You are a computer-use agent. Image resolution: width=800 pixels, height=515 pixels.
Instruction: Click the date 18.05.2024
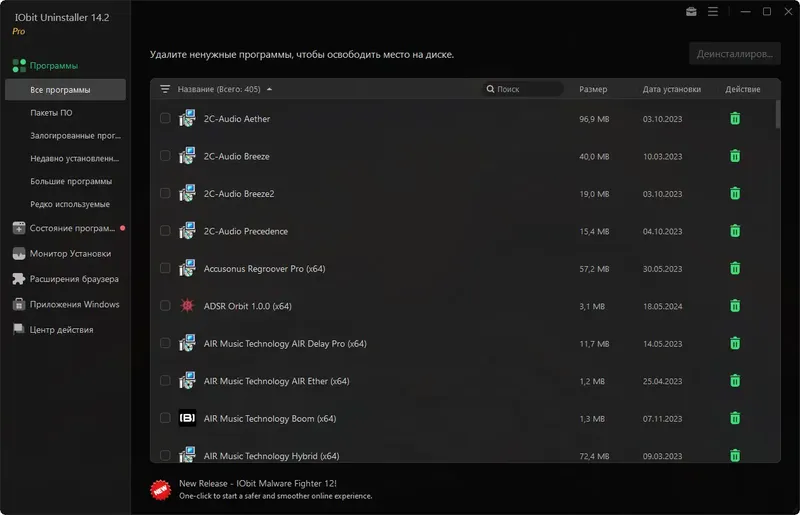[662, 306]
